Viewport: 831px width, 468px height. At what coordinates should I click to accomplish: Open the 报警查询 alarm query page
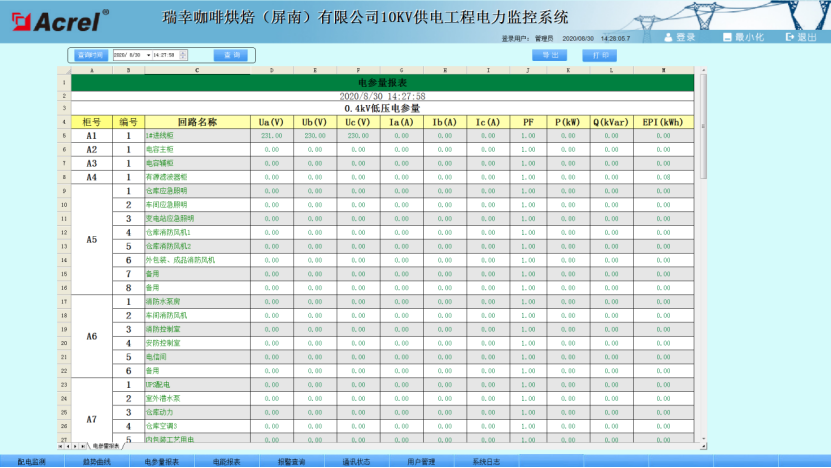click(x=291, y=462)
